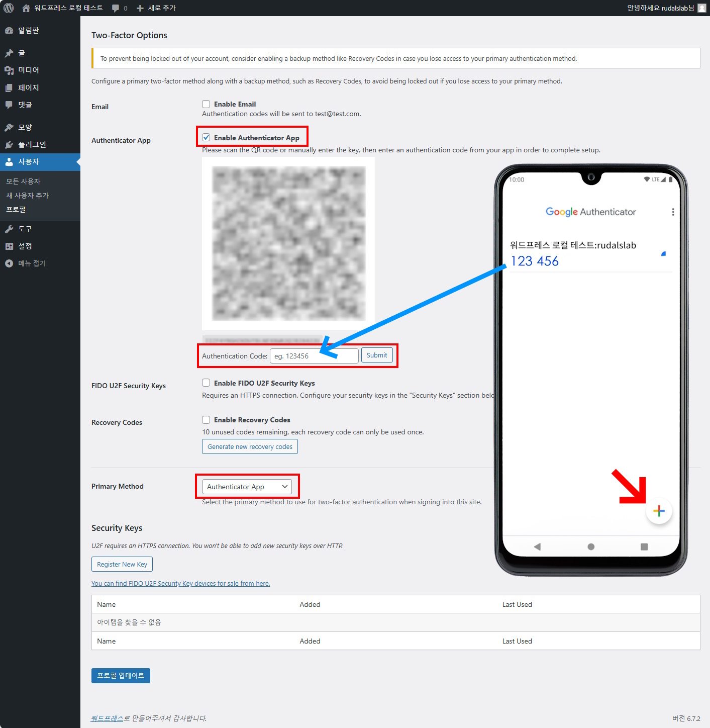Screen dimensions: 710x728
Task: Tap the 123 456 code on the phone
Action: [535, 261]
